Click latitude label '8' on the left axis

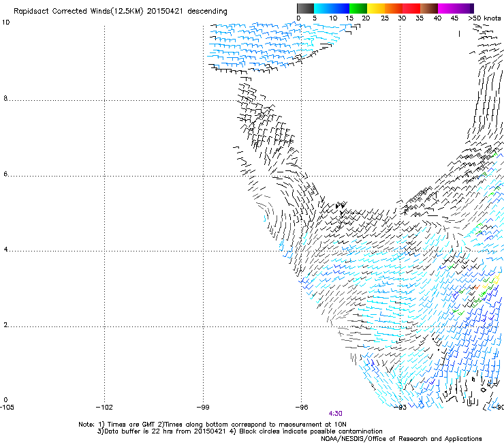click(5, 98)
